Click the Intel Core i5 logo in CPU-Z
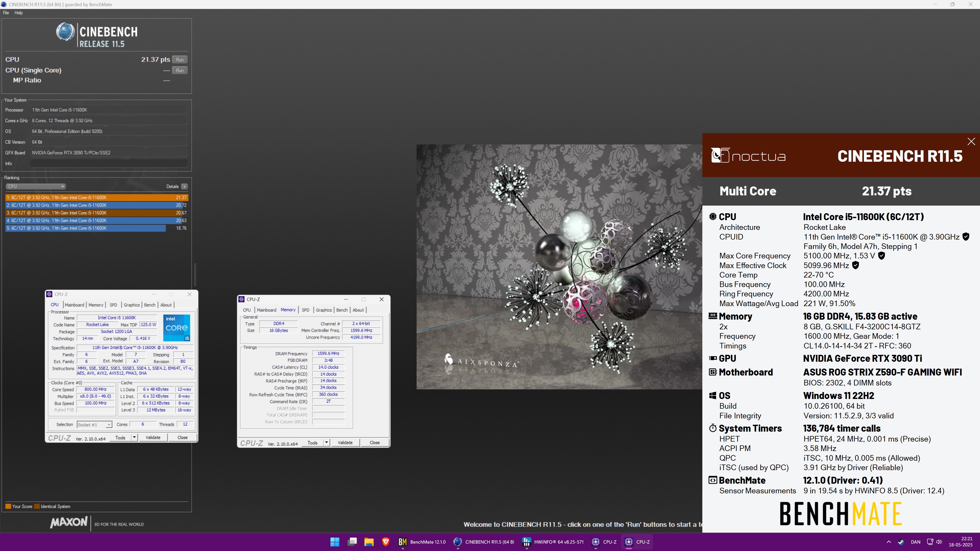The height and width of the screenshot is (551, 980). 177,327
